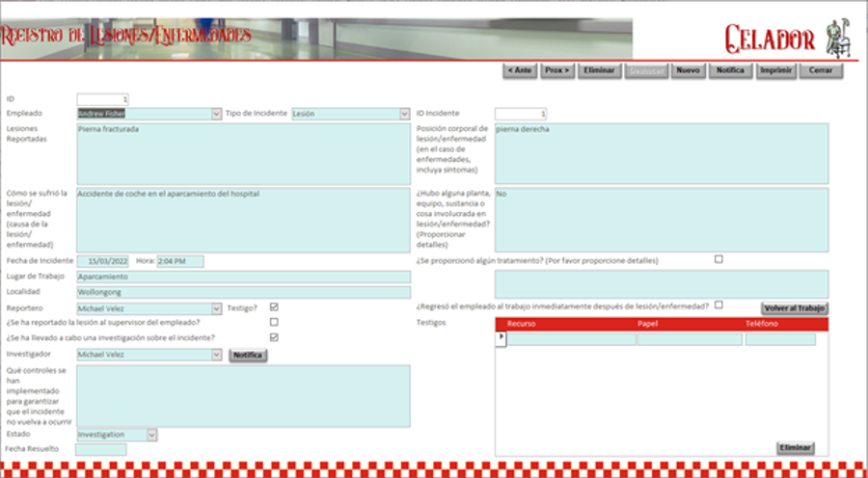Click the Fecha Resuelto input field
The height and width of the screenshot is (478, 868).
[x=100, y=449]
